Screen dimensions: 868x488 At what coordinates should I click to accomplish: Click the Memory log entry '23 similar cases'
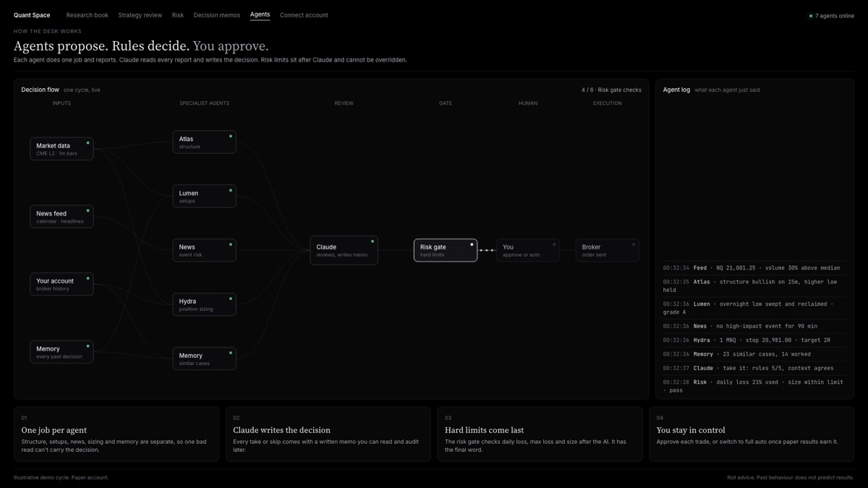(x=754, y=354)
